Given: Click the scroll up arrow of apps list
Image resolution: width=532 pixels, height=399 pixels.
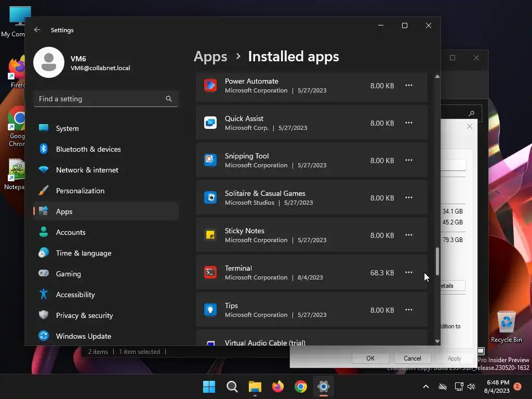Looking at the screenshot, I should [x=437, y=77].
